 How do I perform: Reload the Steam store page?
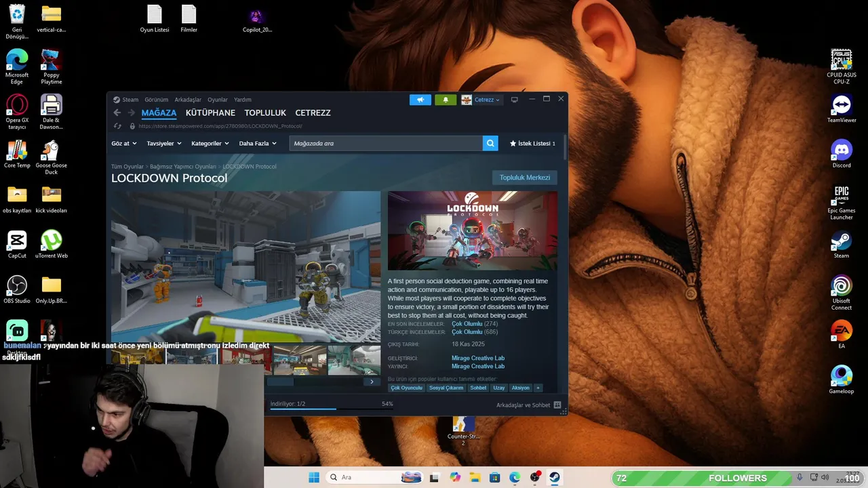[117, 126]
